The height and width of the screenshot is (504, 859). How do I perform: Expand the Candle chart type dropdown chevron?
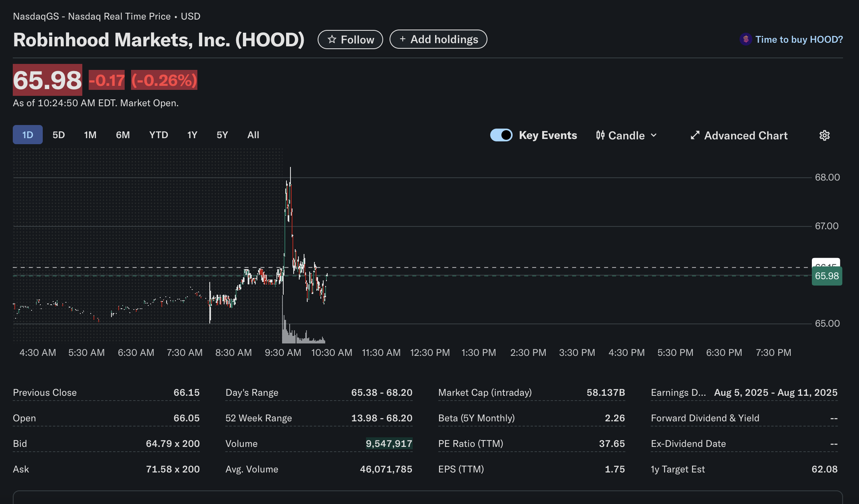click(x=654, y=135)
